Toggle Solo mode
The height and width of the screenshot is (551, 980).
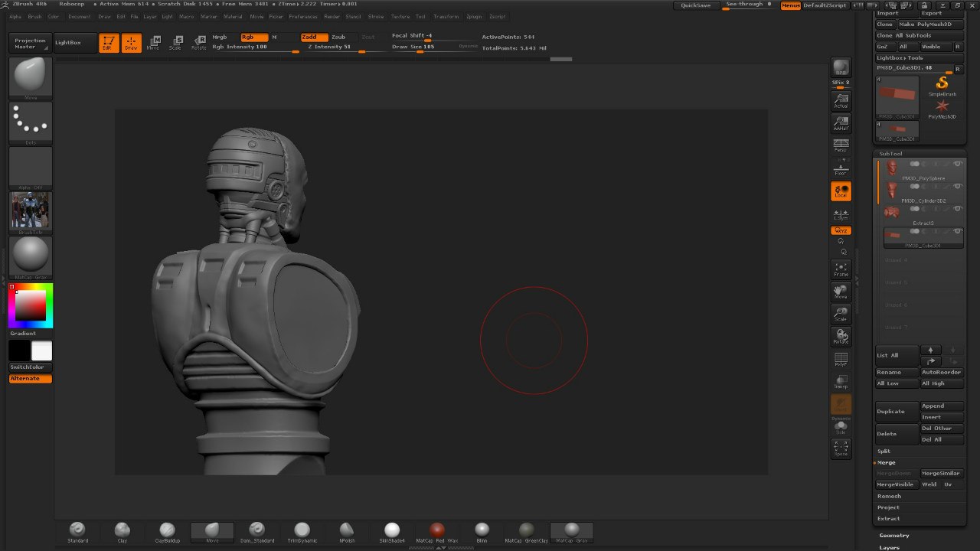(x=841, y=428)
